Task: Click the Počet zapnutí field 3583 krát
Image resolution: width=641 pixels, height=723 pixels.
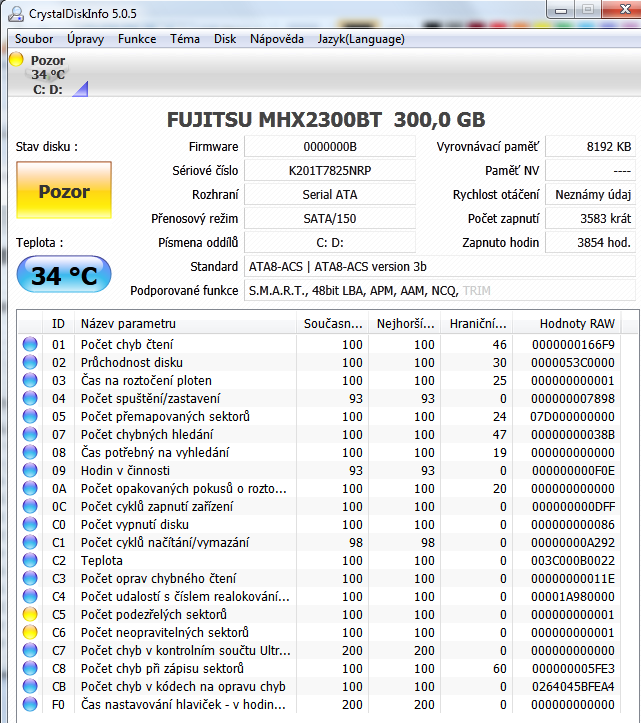Action: pyautogui.click(x=590, y=219)
